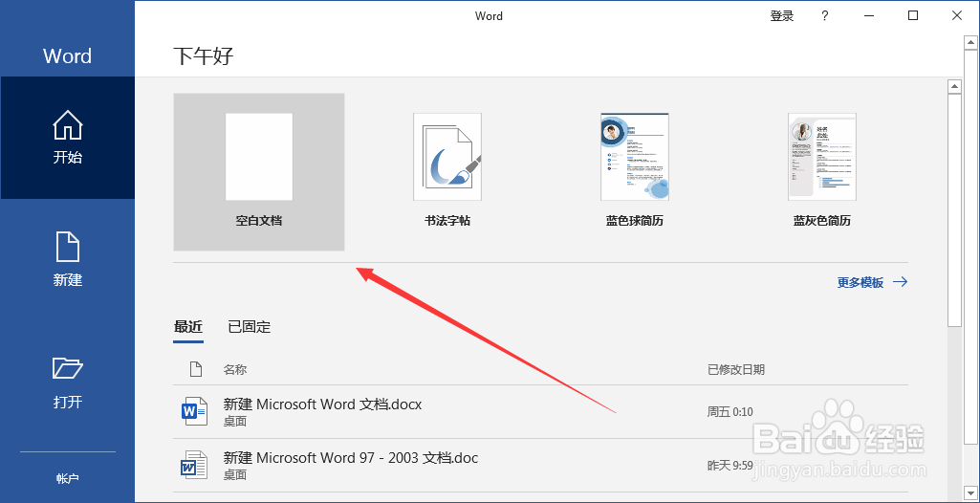This screenshot has height=503, width=980.
Task: Click the 昨天 9:59 modified date
Action: (730, 466)
